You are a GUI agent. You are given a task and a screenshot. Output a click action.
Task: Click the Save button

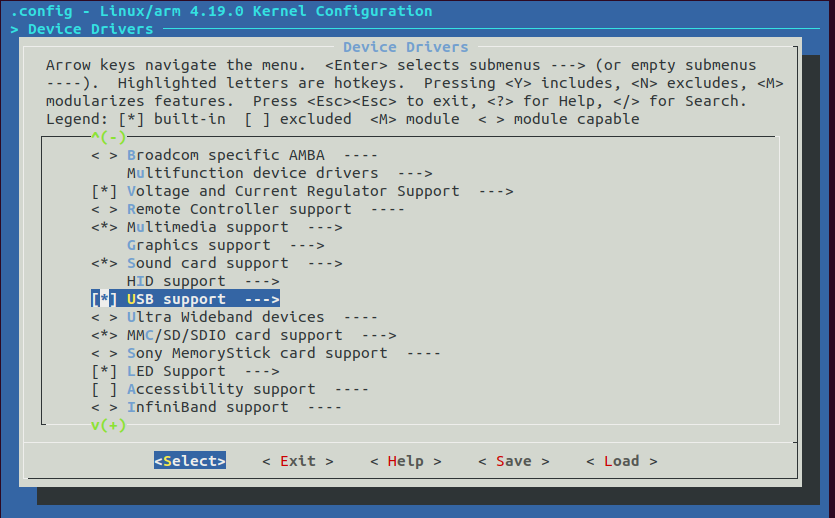[514, 461]
